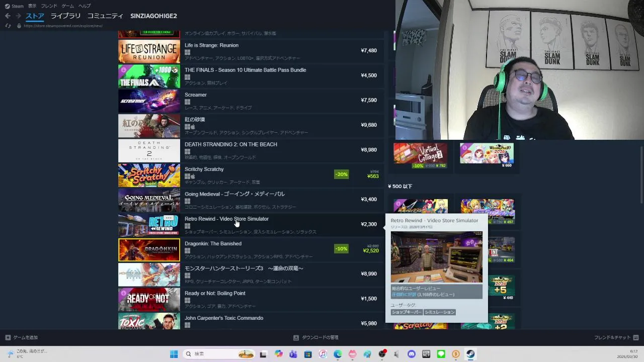This screenshot has width=644, height=362.
Task: Open the Winning Post 10 2026 ¥660 capsule
Action: coord(487,156)
